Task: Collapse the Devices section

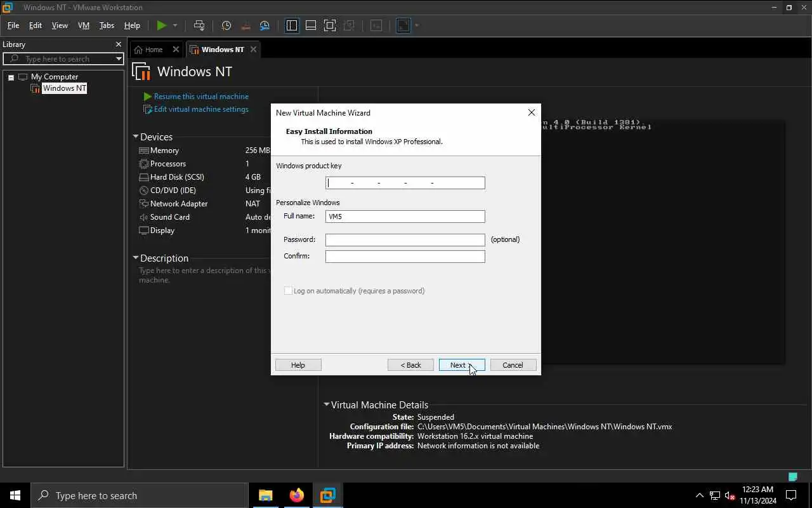Action: (x=136, y=137)
